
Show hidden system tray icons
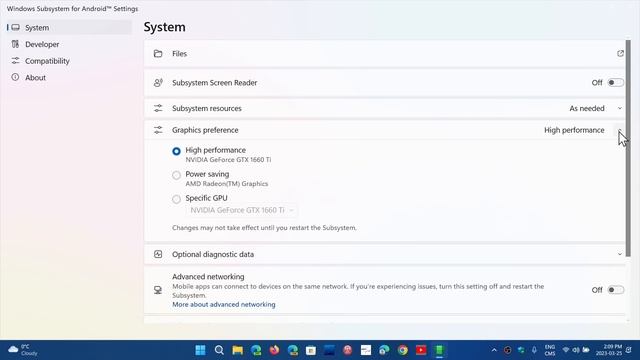click(x=494, y=350)
